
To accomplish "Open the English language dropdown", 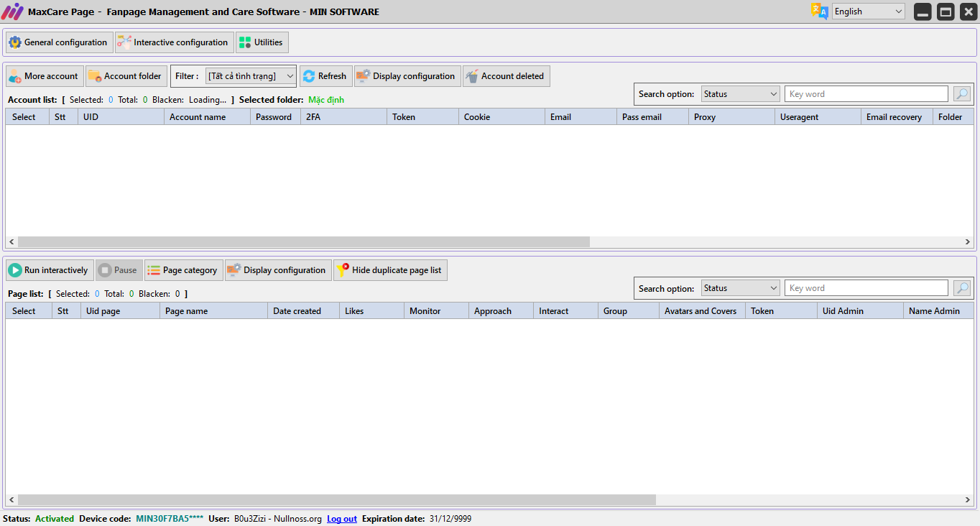I will pyautogui.click(x=869, y=11).
